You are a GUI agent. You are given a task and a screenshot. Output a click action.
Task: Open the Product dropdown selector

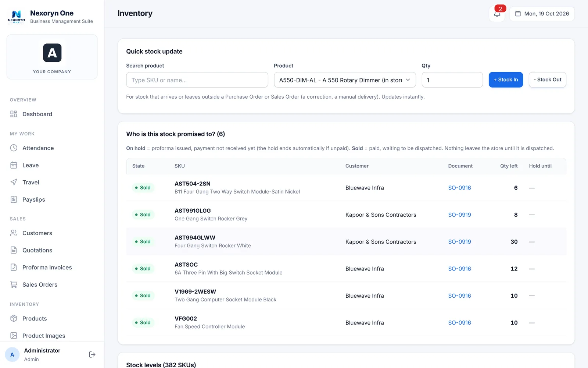point(345,80)
